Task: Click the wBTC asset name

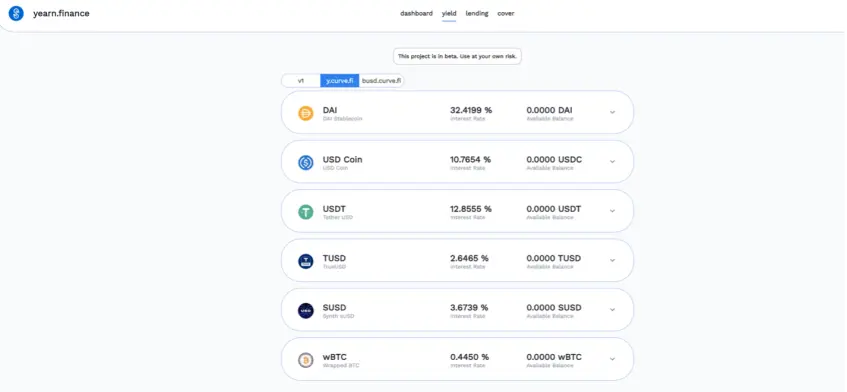Action: tap(334, 357)
